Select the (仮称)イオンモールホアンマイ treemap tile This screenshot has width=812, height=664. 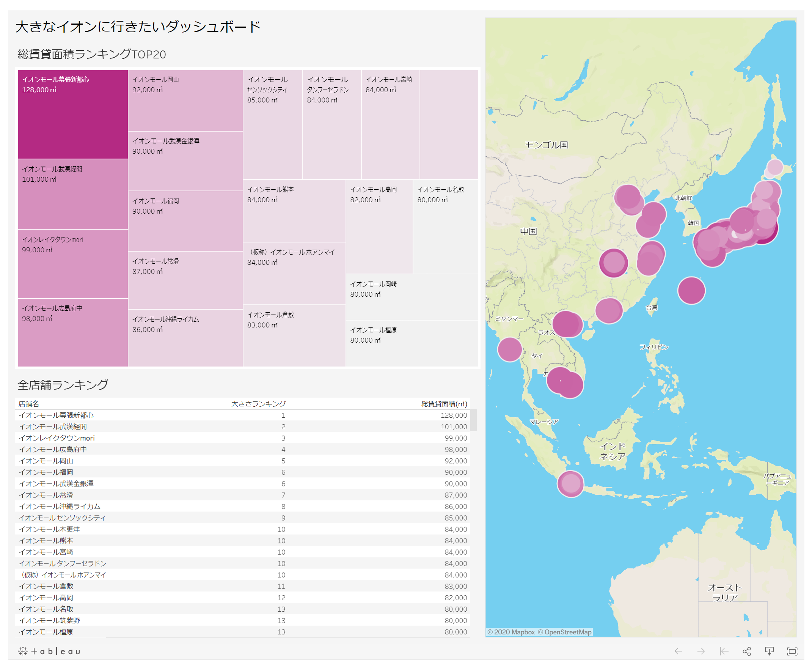pyautogui.click(x=294, y=274)
